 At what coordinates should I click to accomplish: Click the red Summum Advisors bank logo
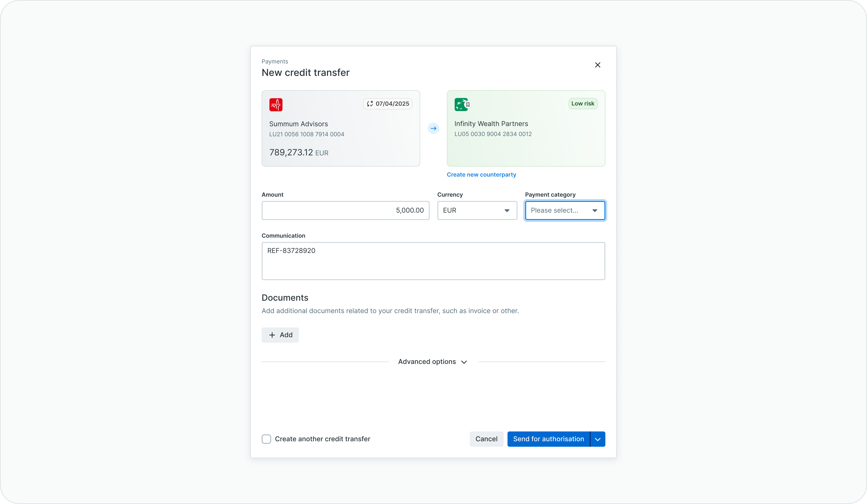[275, 105]
